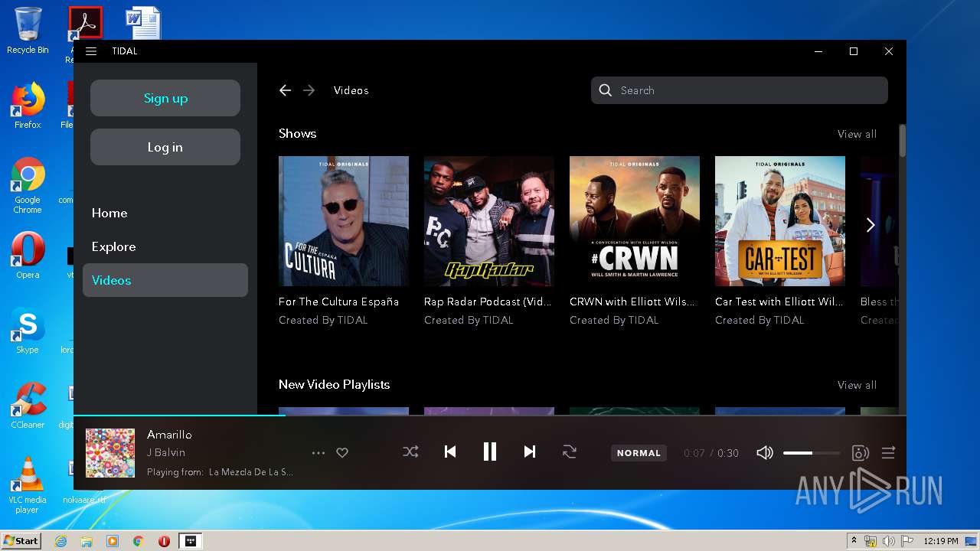Click the Sign up button
The height and width of the screenshot is (551, 980).
click(165, 98)
